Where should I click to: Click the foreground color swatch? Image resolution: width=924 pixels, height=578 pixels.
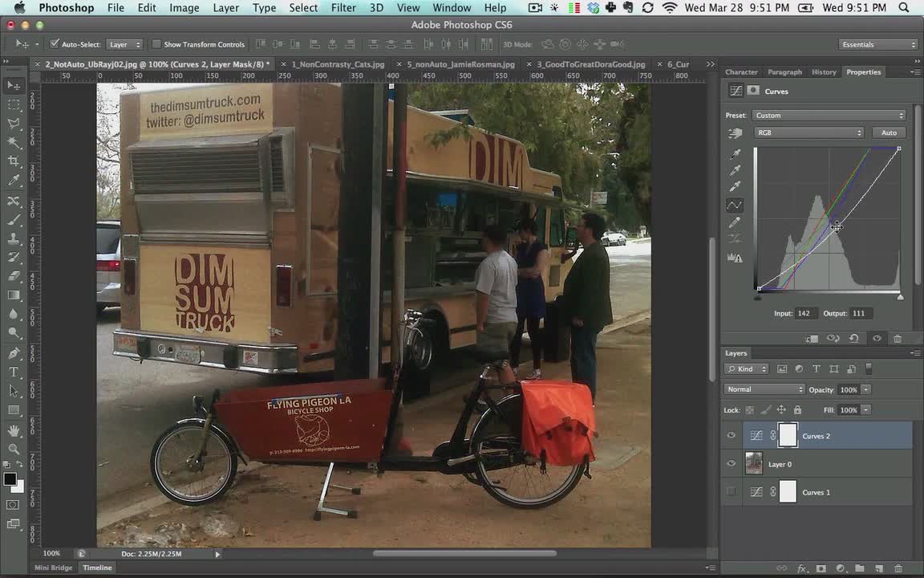tap(10, 479)
